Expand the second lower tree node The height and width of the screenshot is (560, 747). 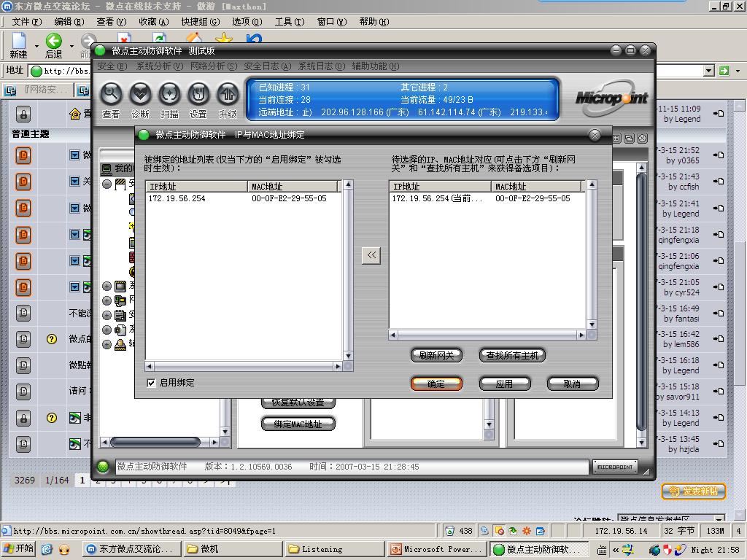point(107,300)
